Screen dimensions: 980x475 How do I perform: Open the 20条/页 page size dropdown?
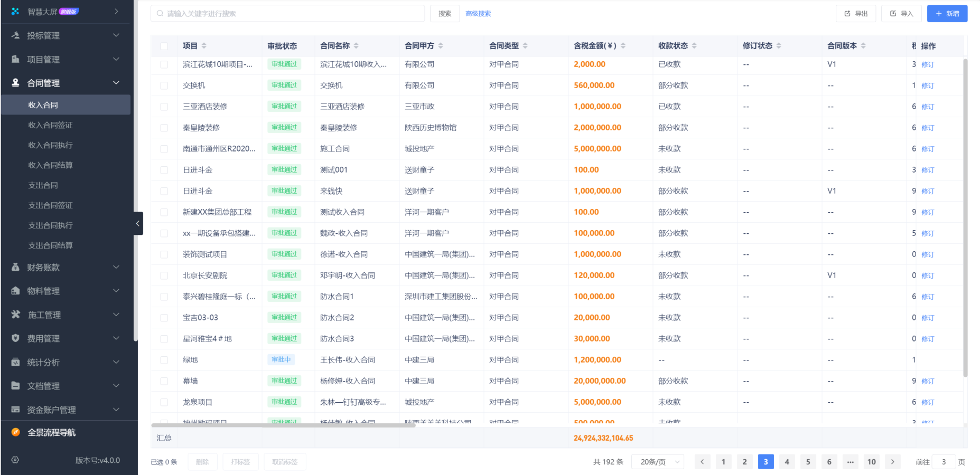tap(658, 461)
